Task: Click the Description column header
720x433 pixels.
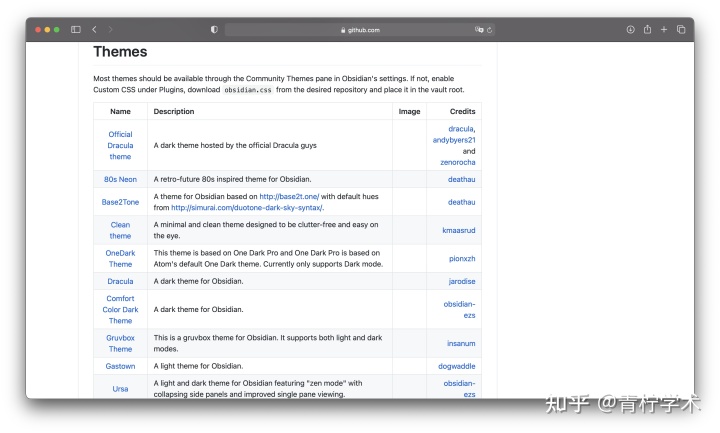Action: [174, 111]
